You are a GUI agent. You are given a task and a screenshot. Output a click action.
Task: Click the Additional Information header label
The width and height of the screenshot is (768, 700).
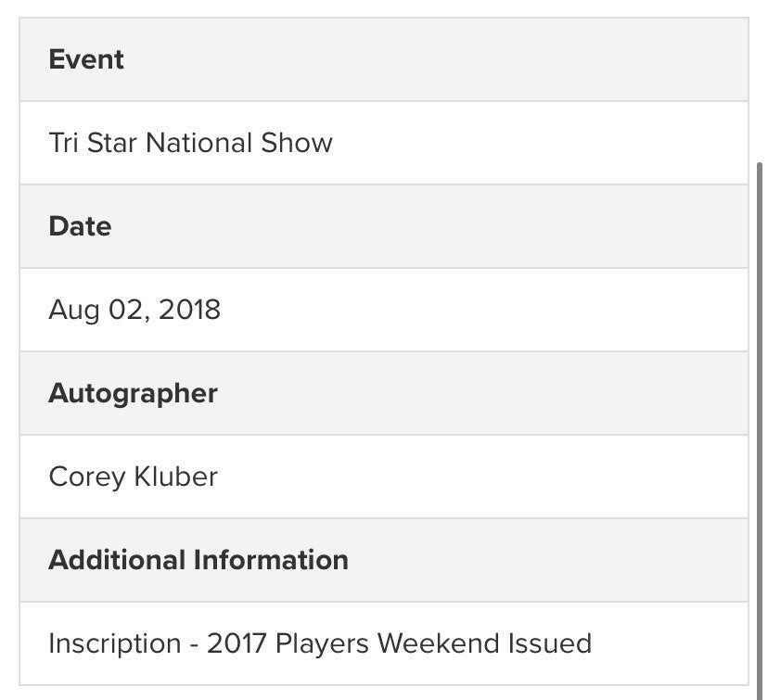point(198,560)
